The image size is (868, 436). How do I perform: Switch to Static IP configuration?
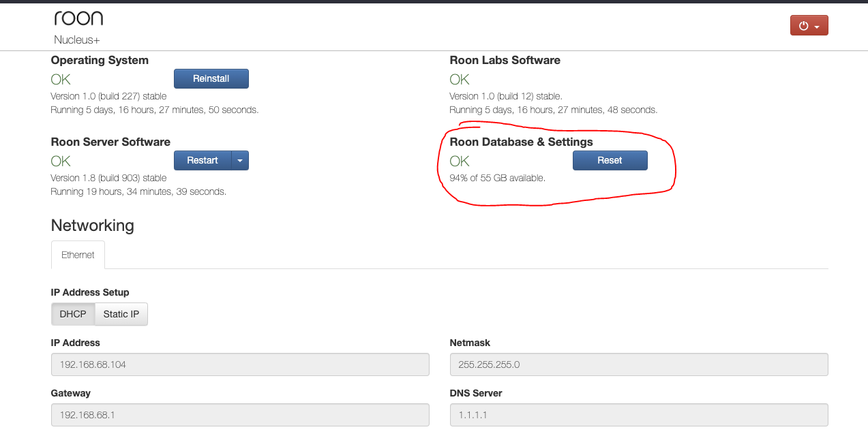pos(121,314)
